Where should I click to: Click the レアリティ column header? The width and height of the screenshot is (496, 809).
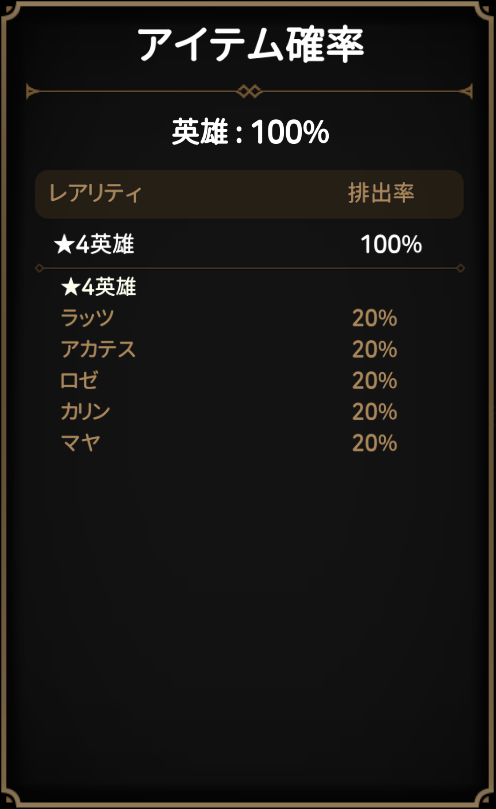point(95,193)
